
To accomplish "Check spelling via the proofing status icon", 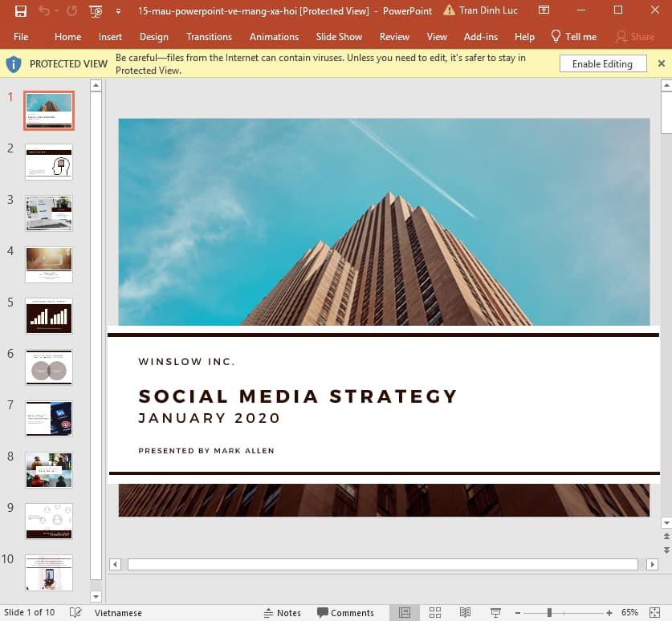I will click(x=74, y=612).
